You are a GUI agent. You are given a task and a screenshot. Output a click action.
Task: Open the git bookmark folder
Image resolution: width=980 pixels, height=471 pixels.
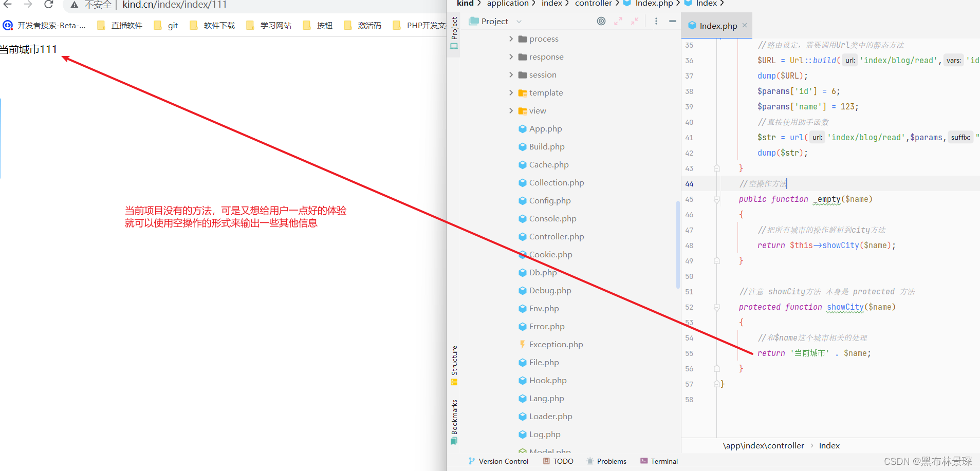tap(165, 25)
